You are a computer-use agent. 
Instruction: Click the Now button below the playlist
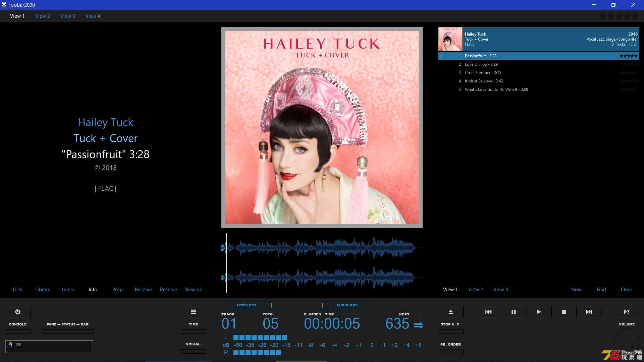pos(577,289)
